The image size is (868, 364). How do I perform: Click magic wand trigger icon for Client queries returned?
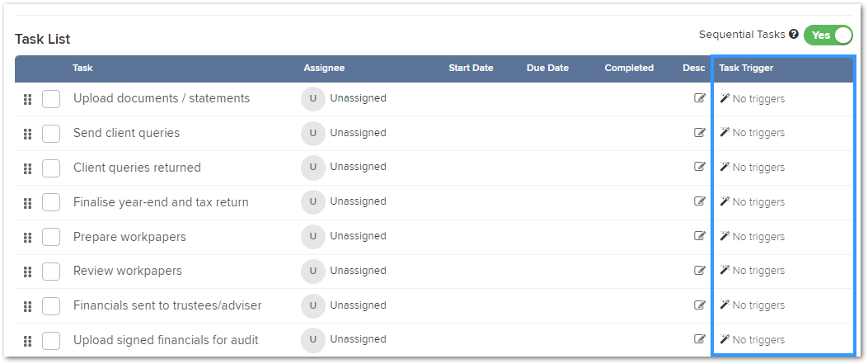pos(725,166)
